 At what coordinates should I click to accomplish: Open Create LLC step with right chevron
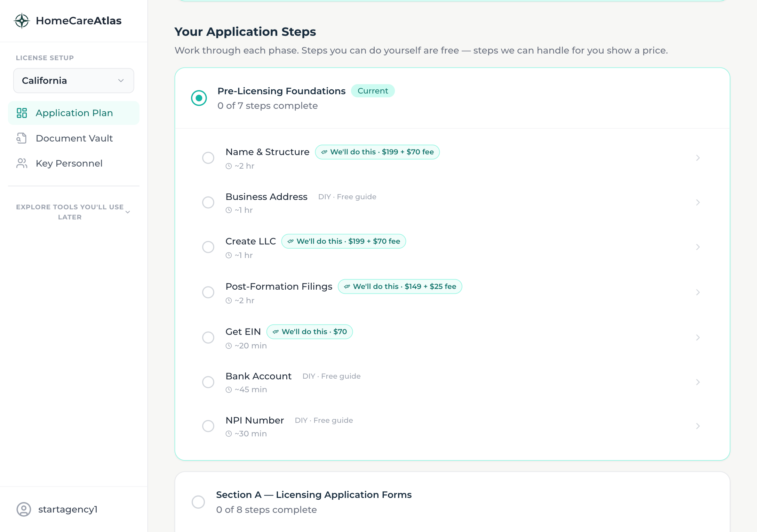pos(698,247)
